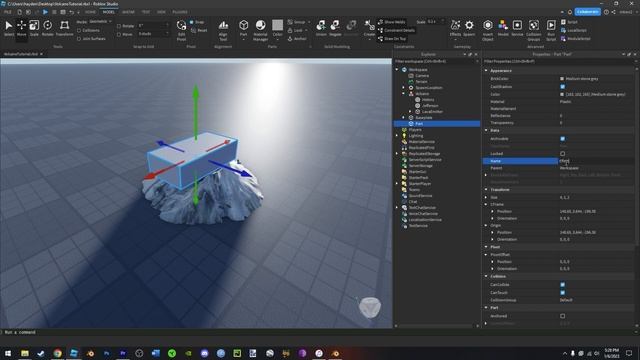
Task: Click the view selector cube in viewport
Action: [370, 307]
